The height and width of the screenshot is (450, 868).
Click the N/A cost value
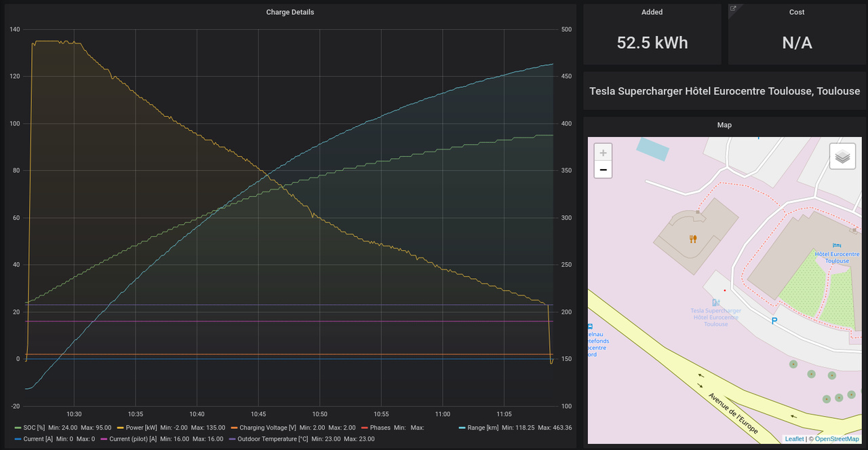click(797, 43)
